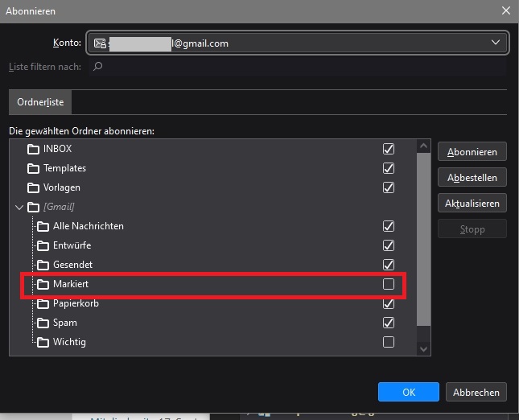Uncheck the Papierkorb checkbox
Screen dimensions: 519x420
(389, 303)
